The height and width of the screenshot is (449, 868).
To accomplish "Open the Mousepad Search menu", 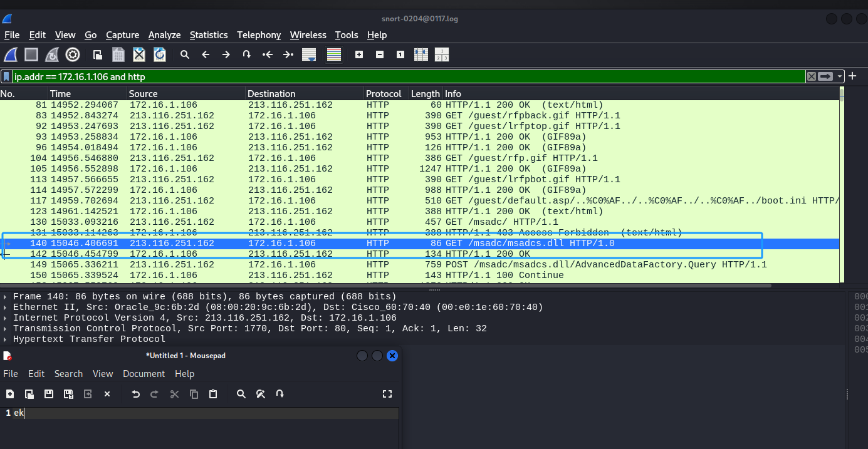I will tap(68, 374).
